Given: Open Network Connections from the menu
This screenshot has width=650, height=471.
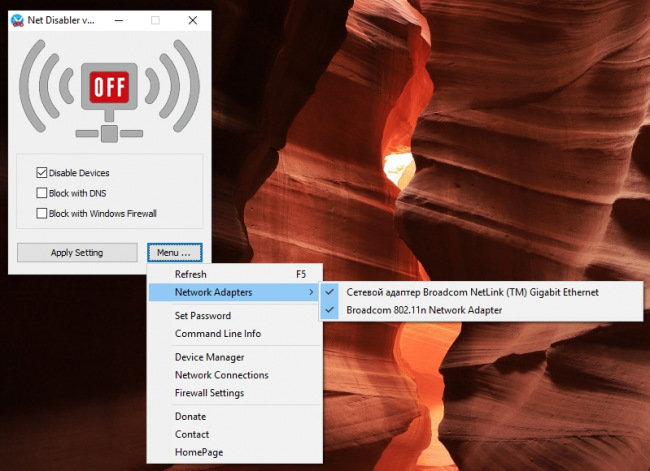Looking at the screenshot, I should click(x=235, y=375).
